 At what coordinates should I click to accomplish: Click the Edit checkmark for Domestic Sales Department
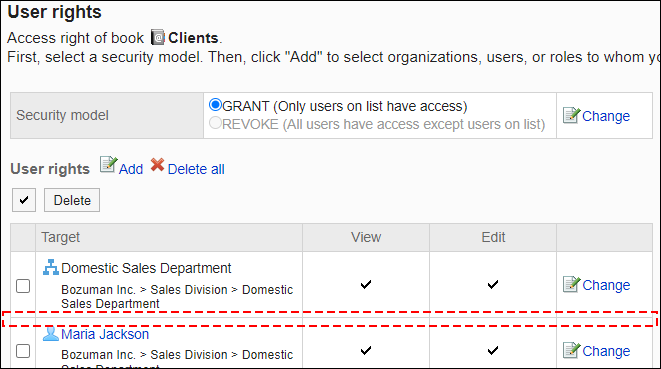(x=493, y=284)
